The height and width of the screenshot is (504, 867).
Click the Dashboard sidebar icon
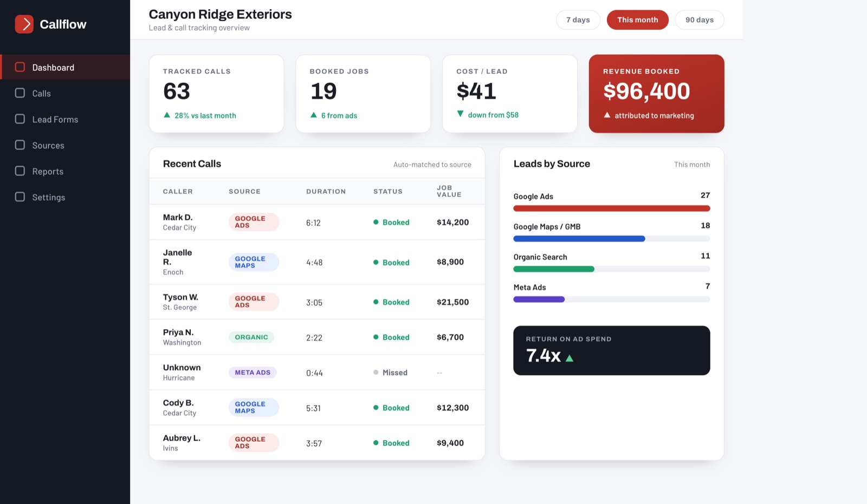(x=20, y=67)
